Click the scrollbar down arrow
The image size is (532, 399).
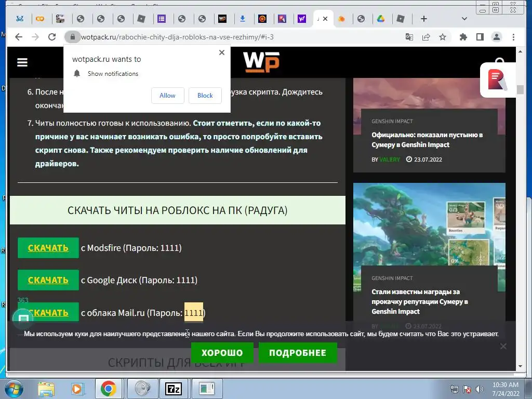pos(520,366)
